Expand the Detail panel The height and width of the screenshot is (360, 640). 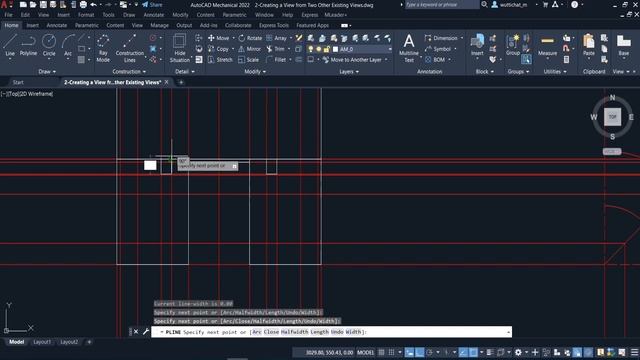184,71
